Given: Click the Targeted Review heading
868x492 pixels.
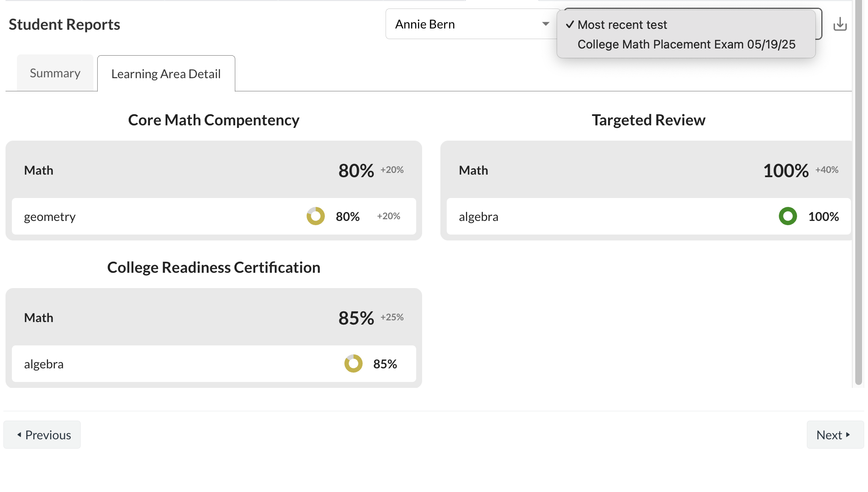Looking at the screenshot, I should (x=648, y=120).
